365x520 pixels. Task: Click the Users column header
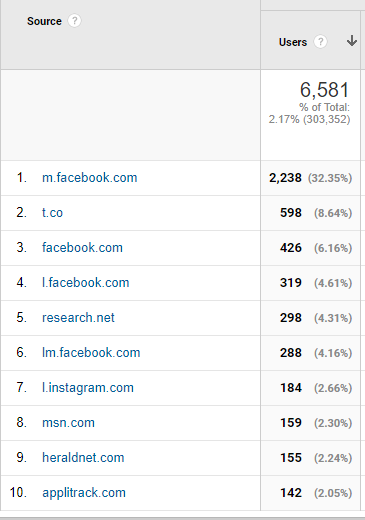coord(293,42)
